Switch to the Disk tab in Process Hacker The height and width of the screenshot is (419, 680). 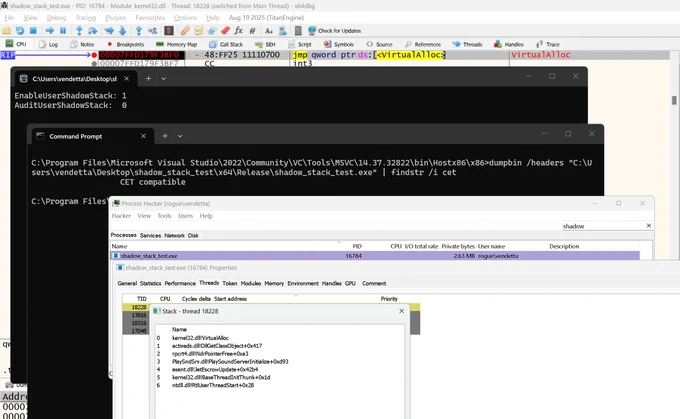click(x=193, y=236)
